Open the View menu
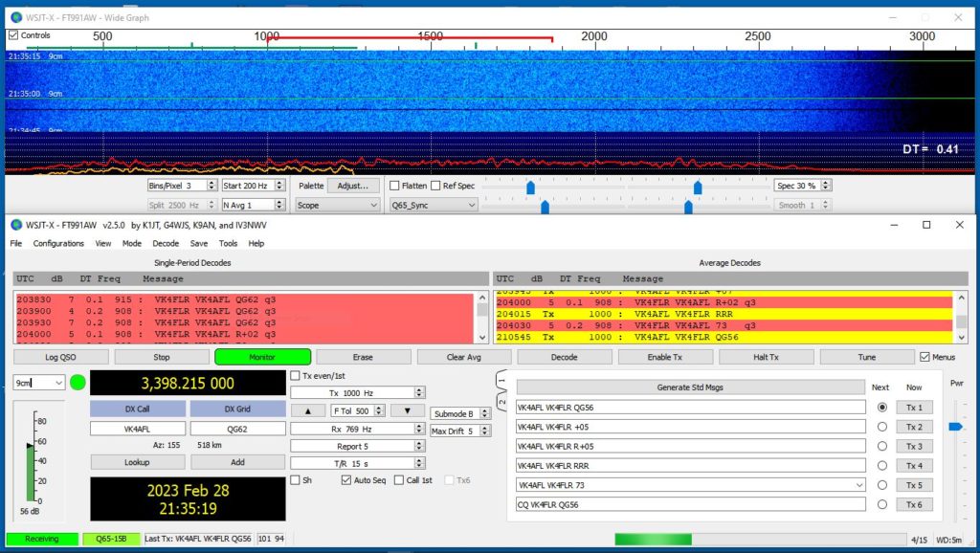980x553 pixels. pyautogui.click(x=103, y=243)
